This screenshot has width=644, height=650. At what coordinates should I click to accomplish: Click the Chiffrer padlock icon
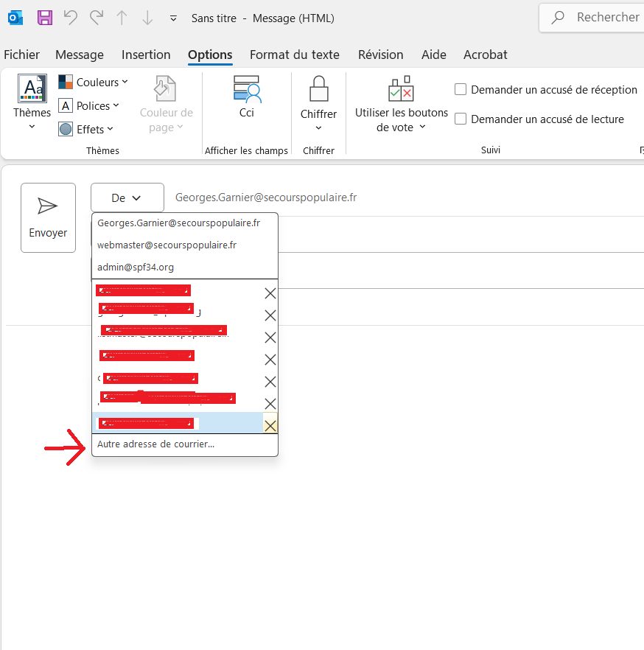click(x=318, y=89)
